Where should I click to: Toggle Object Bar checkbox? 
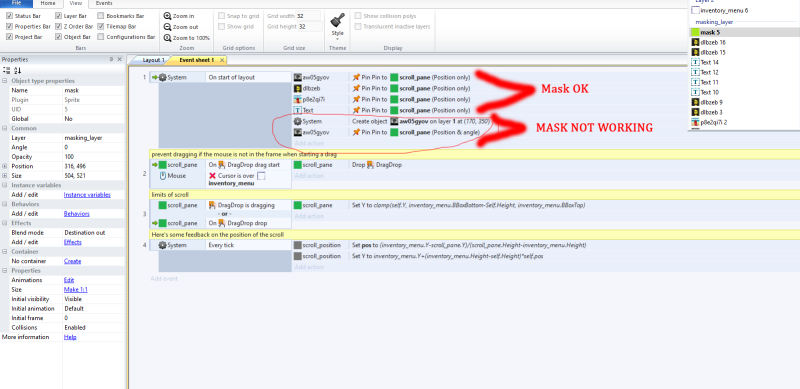(59, 37)
